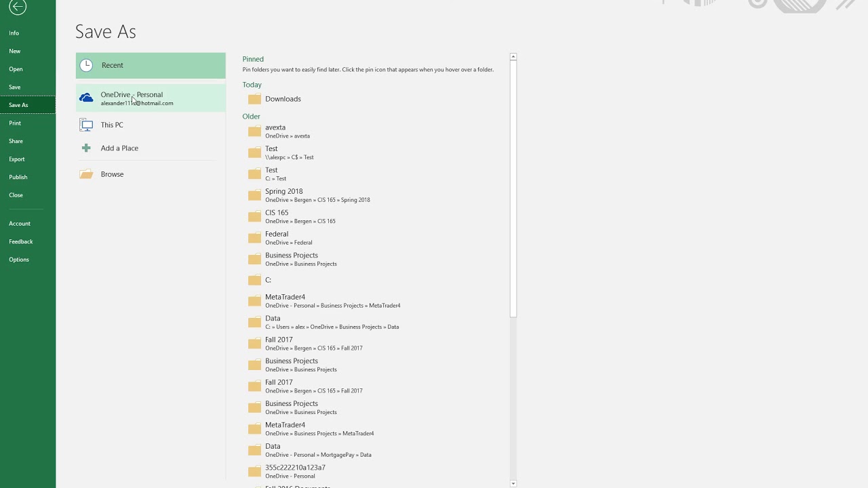
Task: Click the CIS 165 folder icon
Action: 254,217
